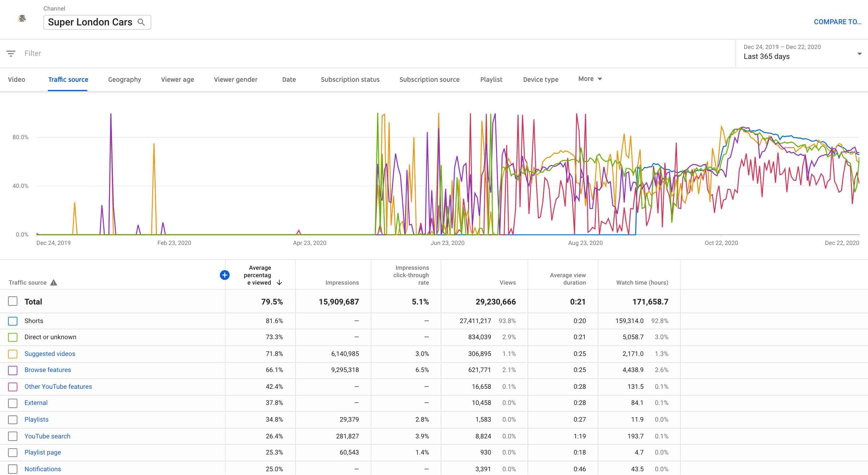Click the Super London Cars channel selector
The width and height of the screenshot is (868, 475).
pyautogui.click(x=97, y=22)
